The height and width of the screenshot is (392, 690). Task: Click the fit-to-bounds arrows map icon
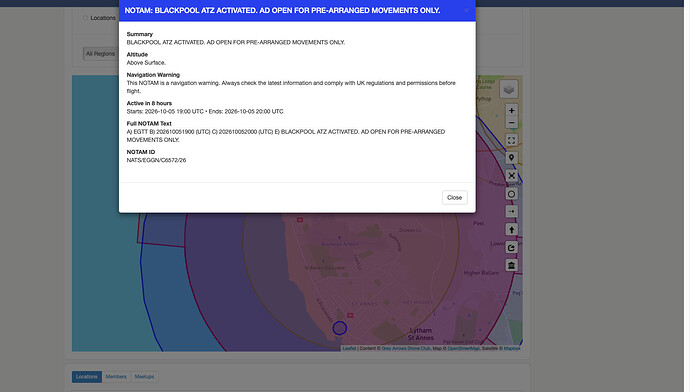tap(511, 176)
